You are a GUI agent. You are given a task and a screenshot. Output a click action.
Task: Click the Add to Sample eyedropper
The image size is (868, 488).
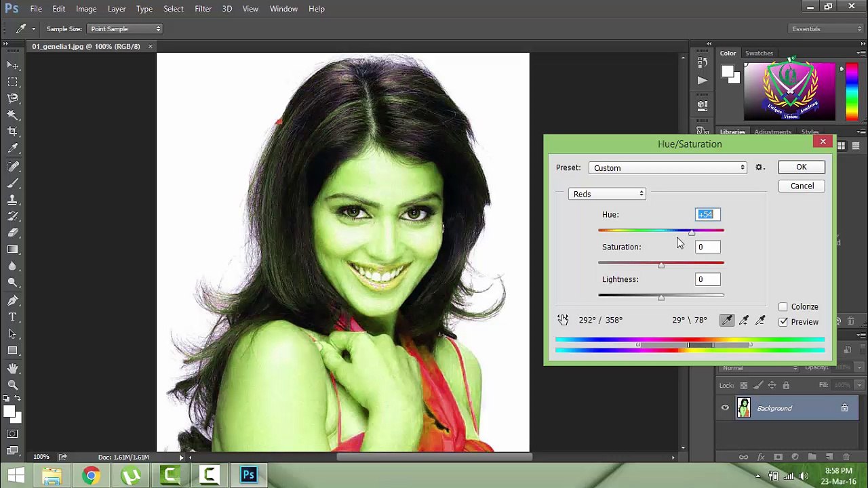click(x=744, y=320)
